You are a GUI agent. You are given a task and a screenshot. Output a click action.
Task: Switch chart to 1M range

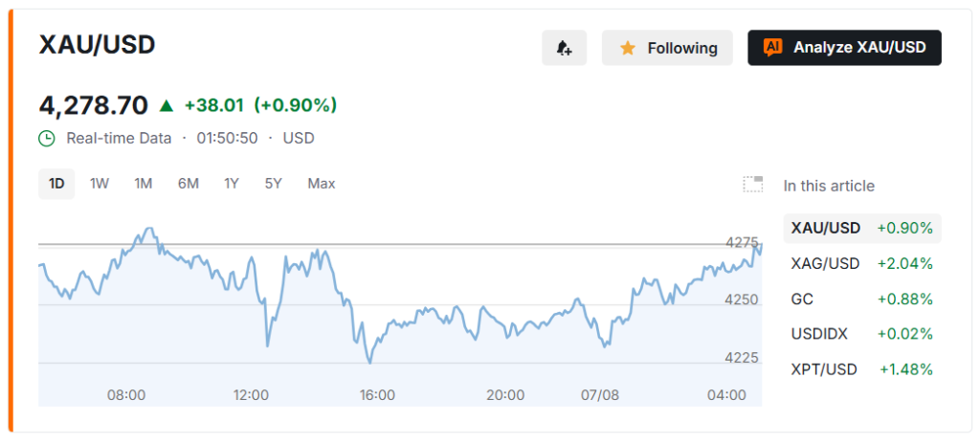tap(144, 184)
